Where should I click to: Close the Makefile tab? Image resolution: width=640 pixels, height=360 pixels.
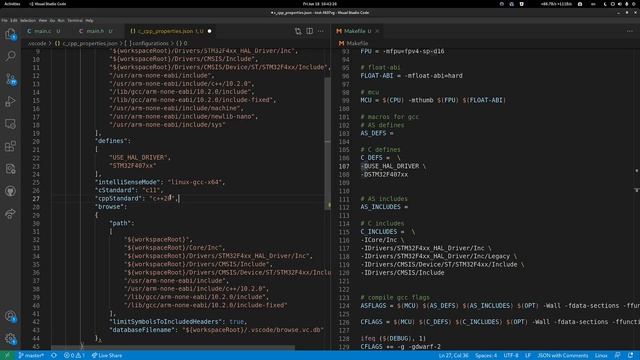pos(377,31)
